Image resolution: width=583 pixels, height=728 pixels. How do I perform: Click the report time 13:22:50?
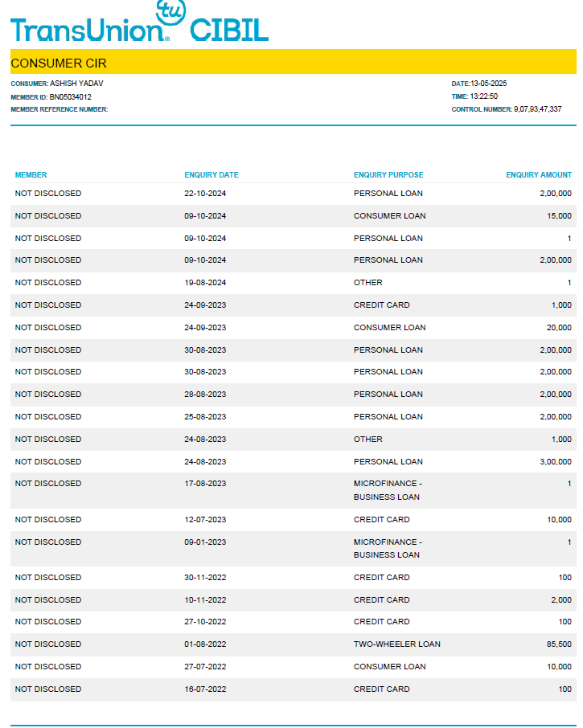pos(484,96)
